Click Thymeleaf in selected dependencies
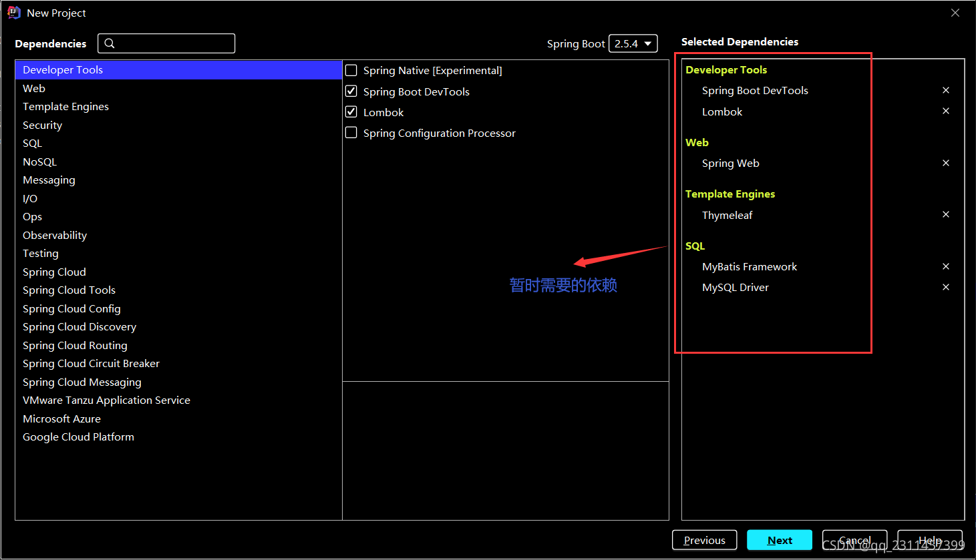Viewport: 976px width, 560px height. pyautogui.click(x=727, y=215)
